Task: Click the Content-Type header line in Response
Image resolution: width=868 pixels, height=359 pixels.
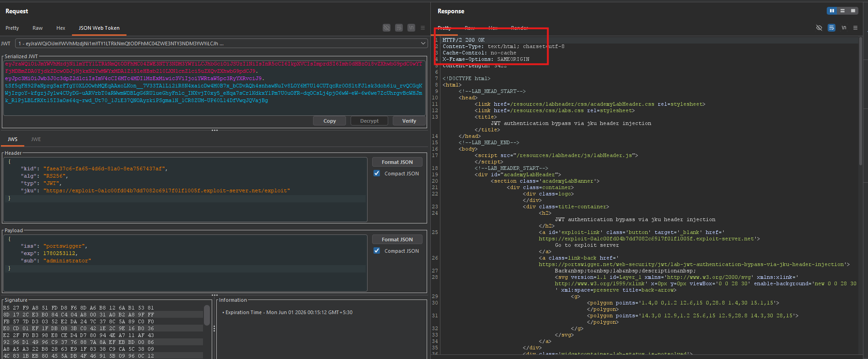Action: click(x=503, y=46)
